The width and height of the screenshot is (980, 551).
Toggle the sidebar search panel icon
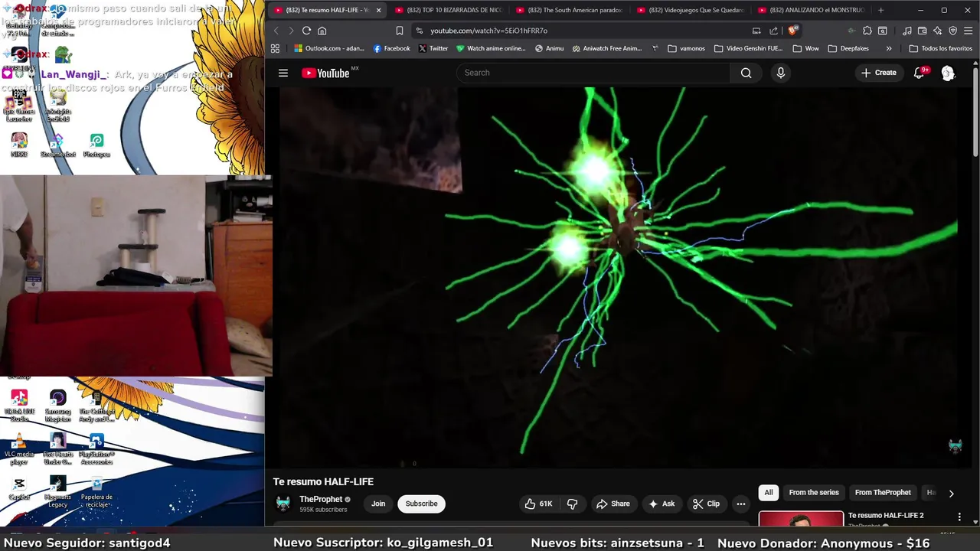[882, 31]
